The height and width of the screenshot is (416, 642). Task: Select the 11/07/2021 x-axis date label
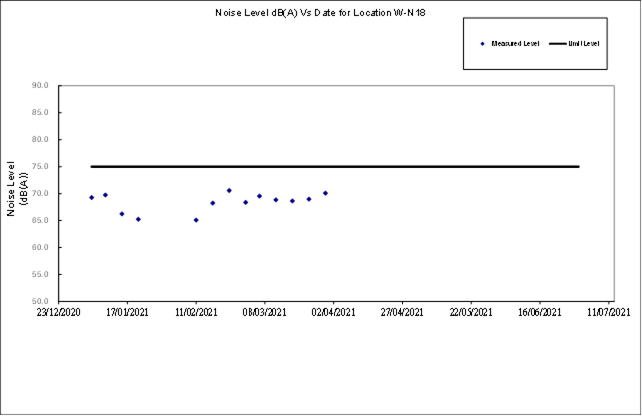click(x=609, y=313)
